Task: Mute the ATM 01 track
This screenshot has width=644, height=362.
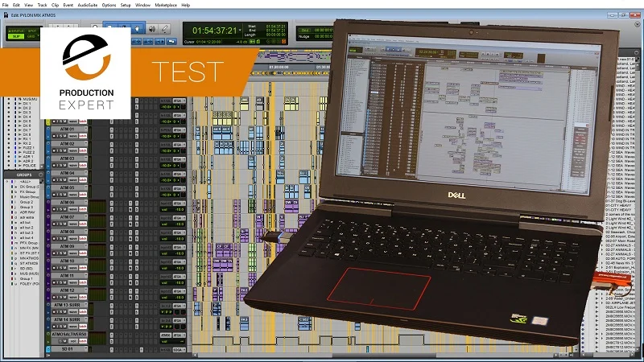Action: point(64,136)
